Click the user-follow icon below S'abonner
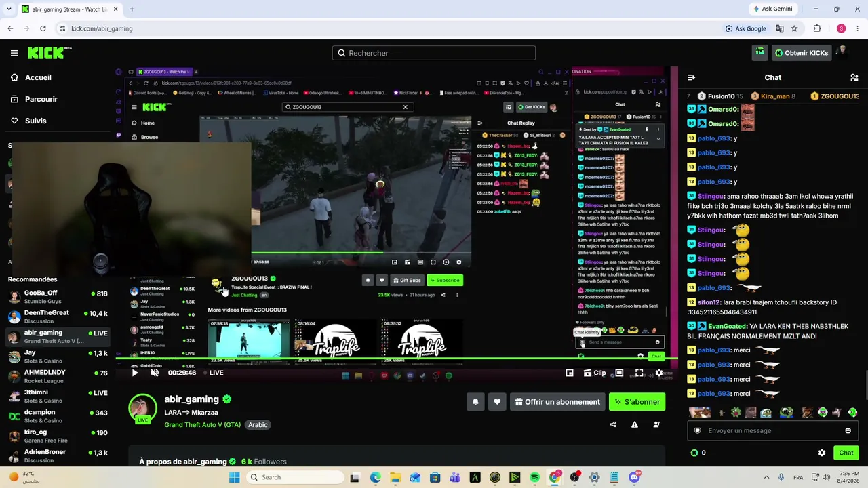The height and width of the screenshot is (488, 868). coord(656,425)
